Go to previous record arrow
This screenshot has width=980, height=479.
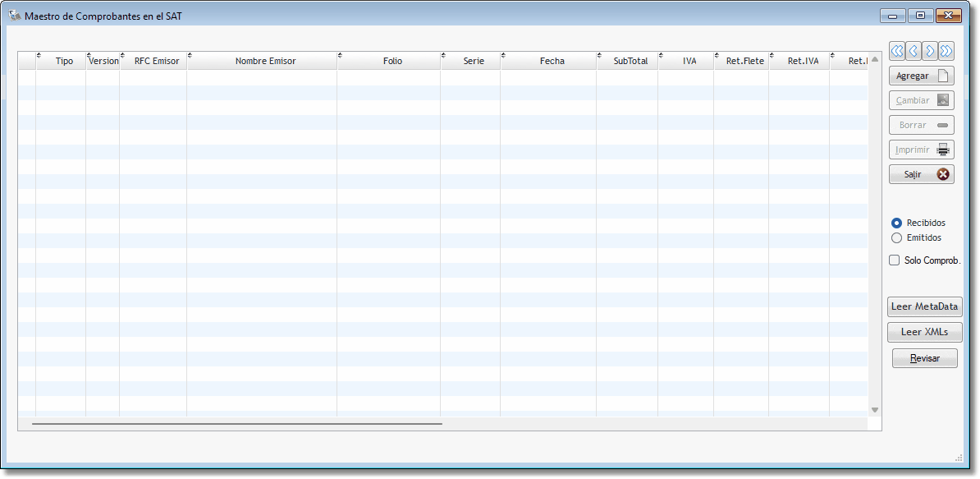(914, 51)
